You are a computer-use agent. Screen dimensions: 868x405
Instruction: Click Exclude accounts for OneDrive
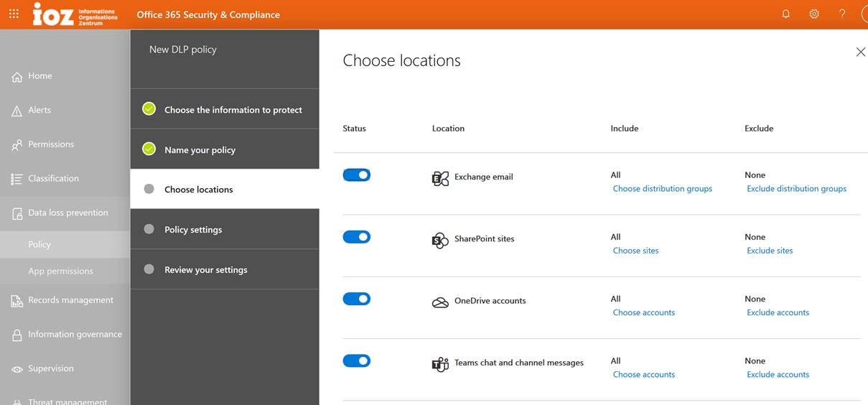click(778, 312)
